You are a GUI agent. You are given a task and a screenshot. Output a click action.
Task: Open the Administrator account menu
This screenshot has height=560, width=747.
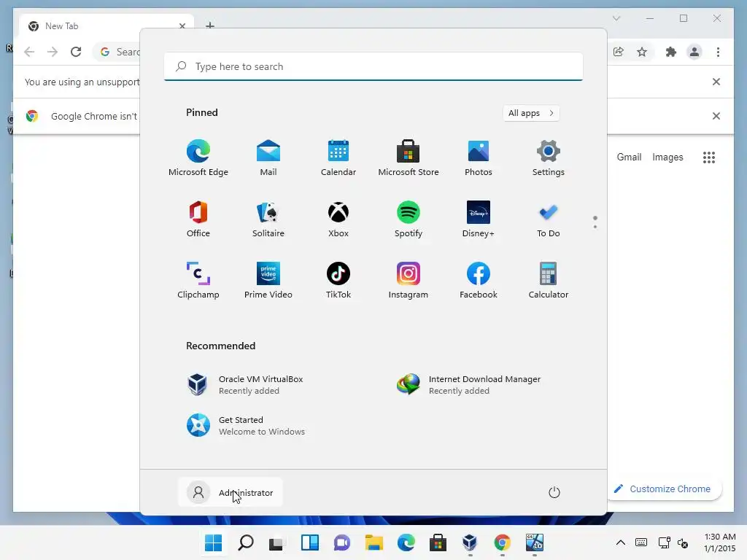point(231,492)
